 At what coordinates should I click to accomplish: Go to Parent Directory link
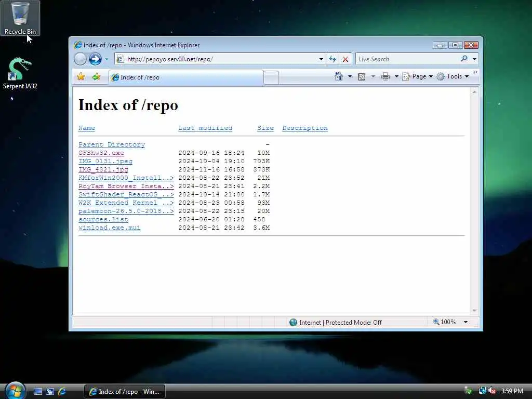(112, 144)
